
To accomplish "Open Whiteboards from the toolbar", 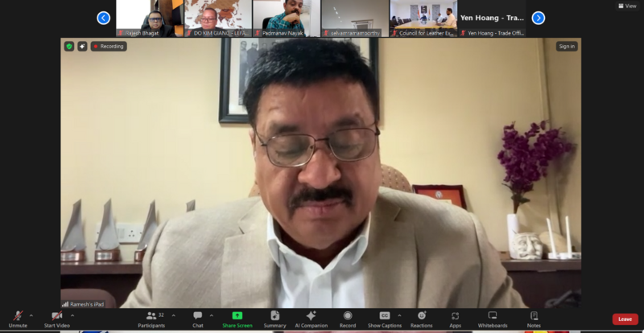I will [492, 319].
